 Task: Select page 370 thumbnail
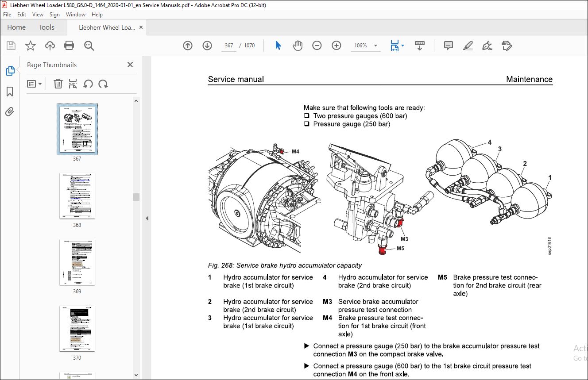tap(77, 328)
